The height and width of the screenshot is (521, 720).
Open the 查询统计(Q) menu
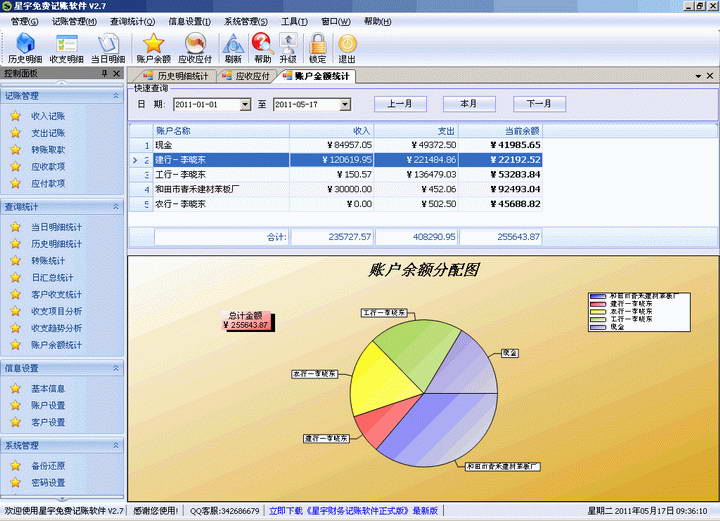pos(132,21)
